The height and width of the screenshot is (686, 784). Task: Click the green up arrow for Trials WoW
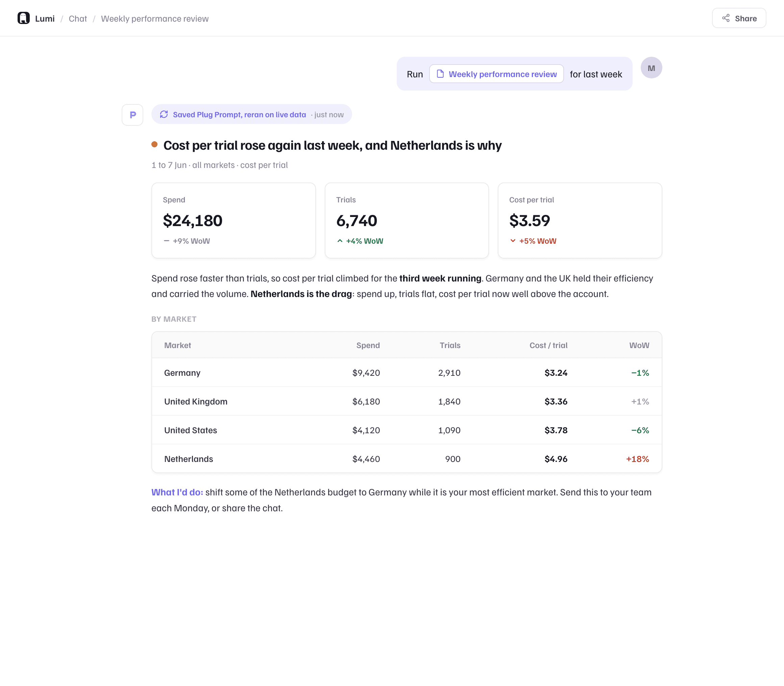340,241
